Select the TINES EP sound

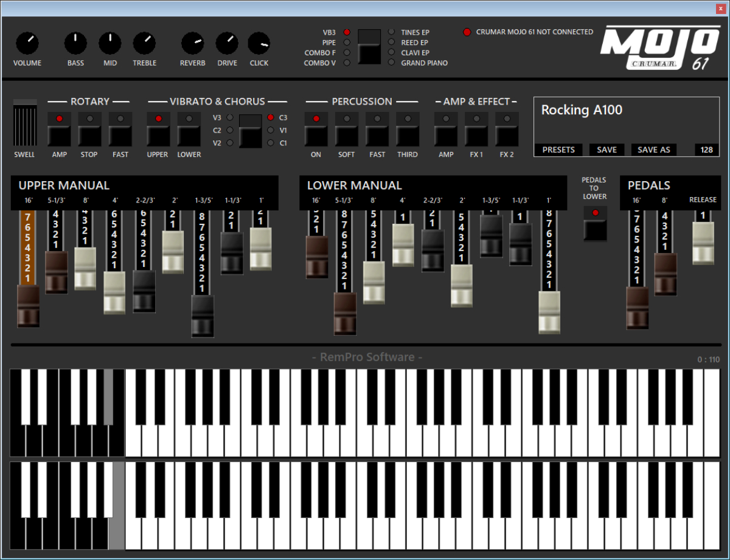pos(391,32)
